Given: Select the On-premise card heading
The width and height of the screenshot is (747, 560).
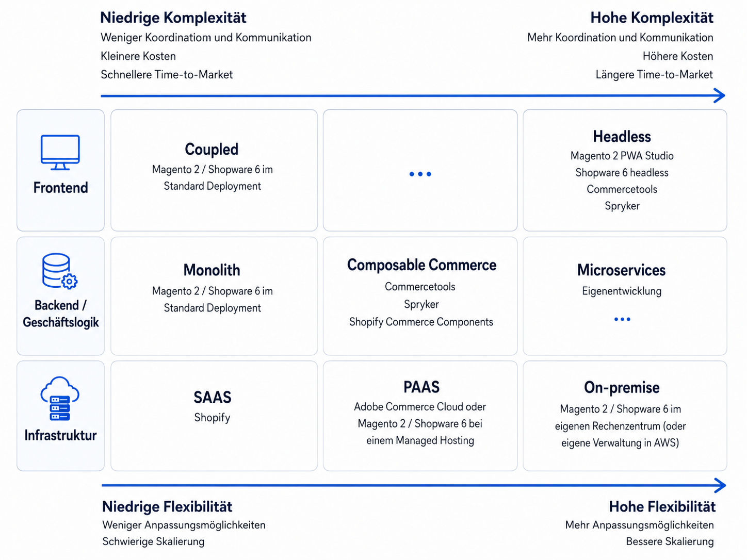Looking at the screenshot, I should 622,388.
